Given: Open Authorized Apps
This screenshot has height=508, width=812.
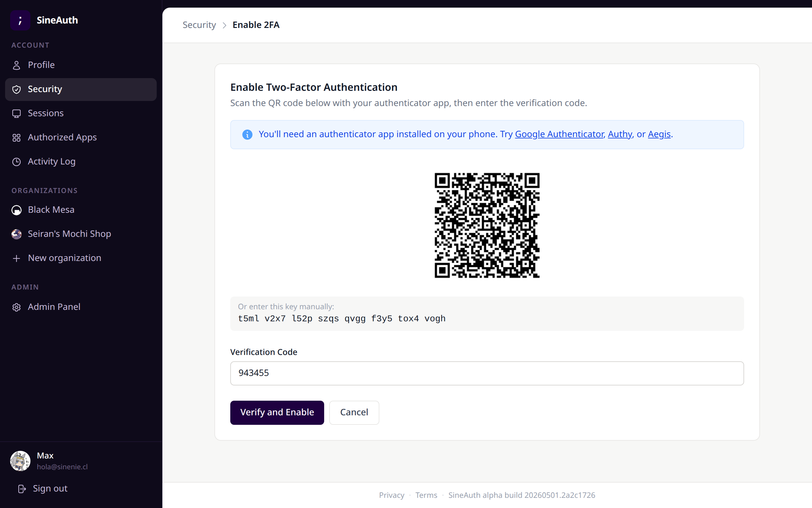Looking at the screenshot, I should click(81, 138).
